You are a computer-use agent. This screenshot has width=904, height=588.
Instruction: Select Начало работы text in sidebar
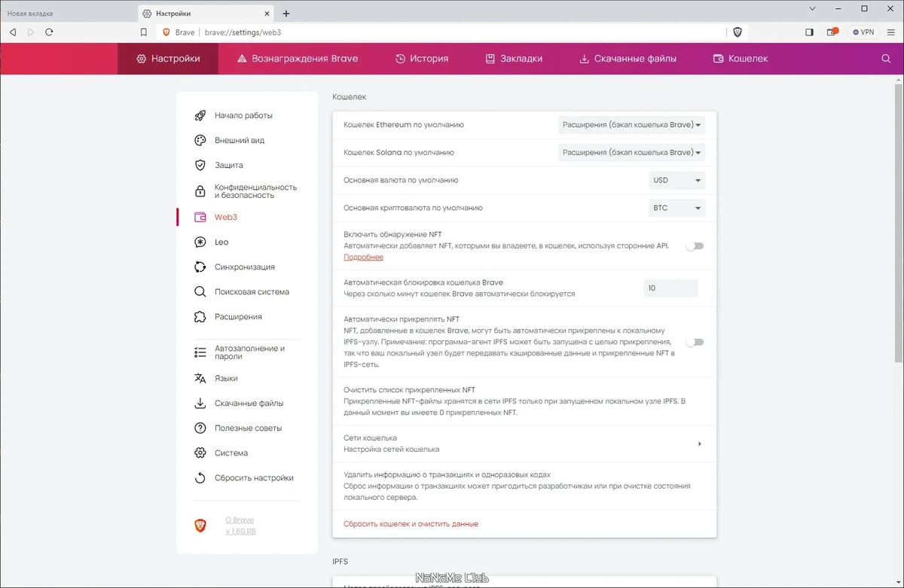[x=243, y=116]
